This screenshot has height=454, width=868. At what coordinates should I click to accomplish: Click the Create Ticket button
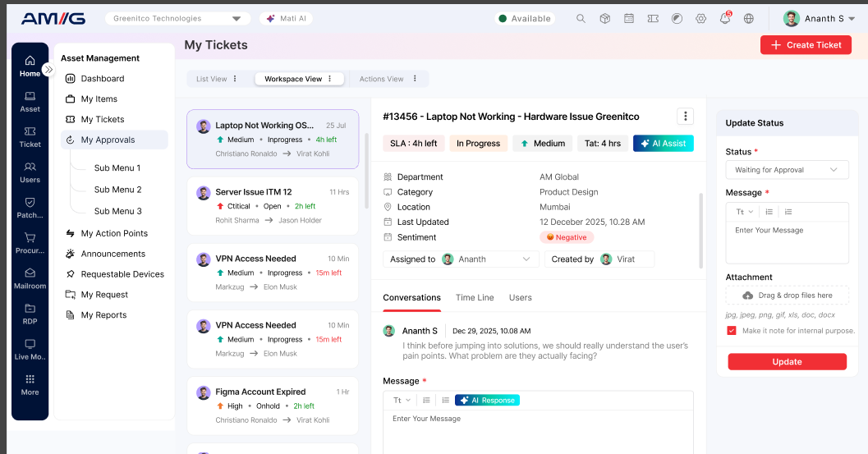806,45
